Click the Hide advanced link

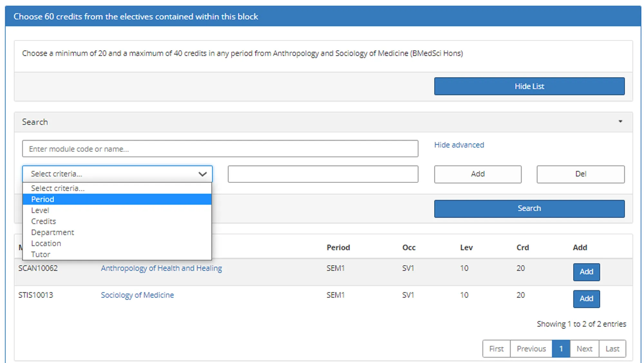[459, 145]
